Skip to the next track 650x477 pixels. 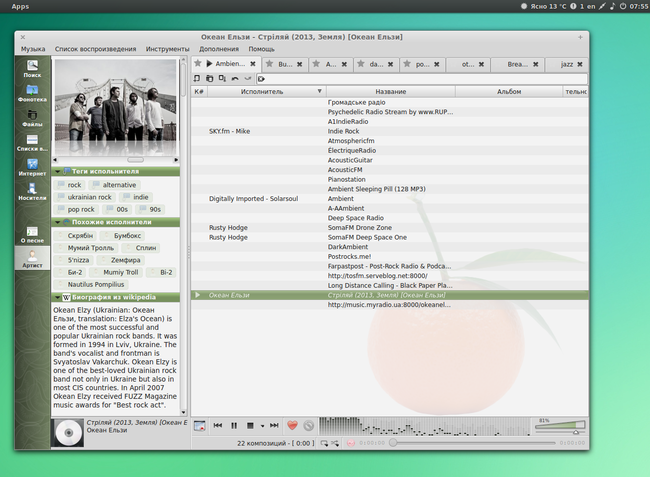(x=273, y=425)
